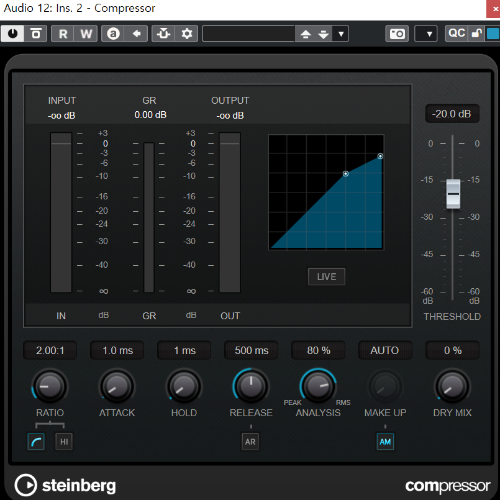Enable Auto Release with AR button
This screenshot has width=500, height=500.
coord(250,441)
